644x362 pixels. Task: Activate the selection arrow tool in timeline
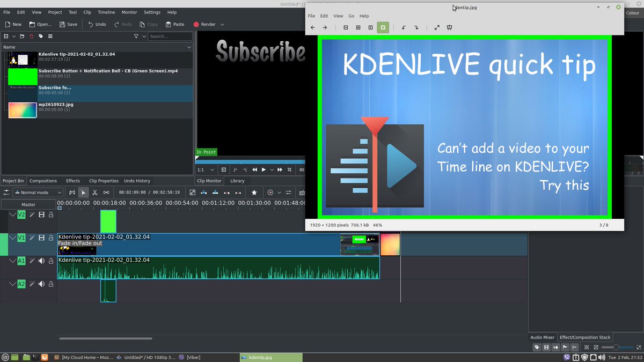[x=83, y=193]
